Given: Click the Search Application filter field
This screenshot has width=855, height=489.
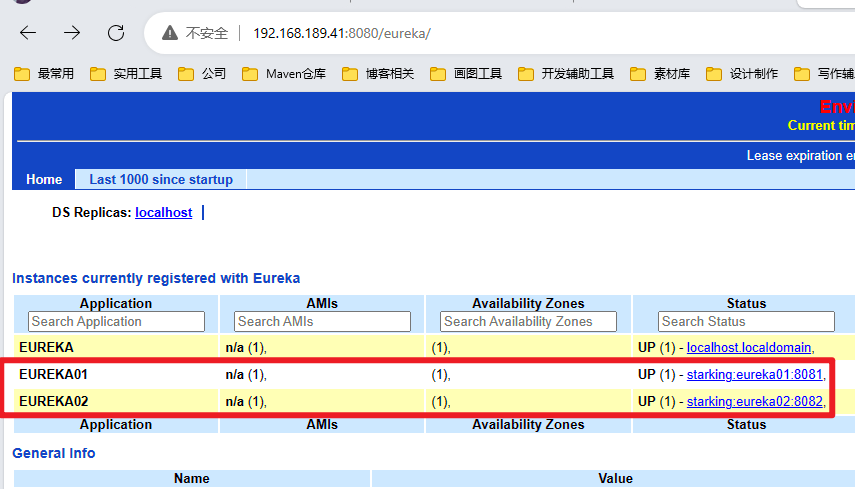Looking at the screenshot, I should coord(116,322).
